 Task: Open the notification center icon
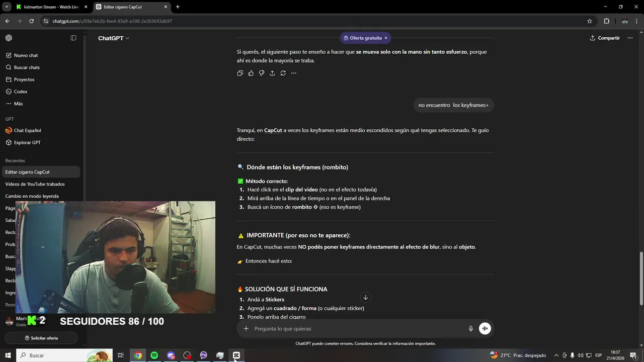coord(633,355)
